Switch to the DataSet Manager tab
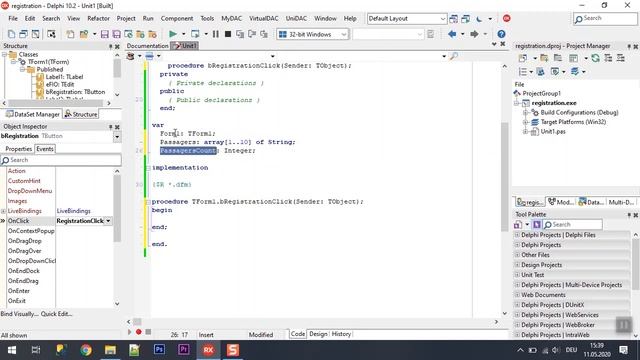The height and width of the screenshot is (360, 640). tap(33, 114)
